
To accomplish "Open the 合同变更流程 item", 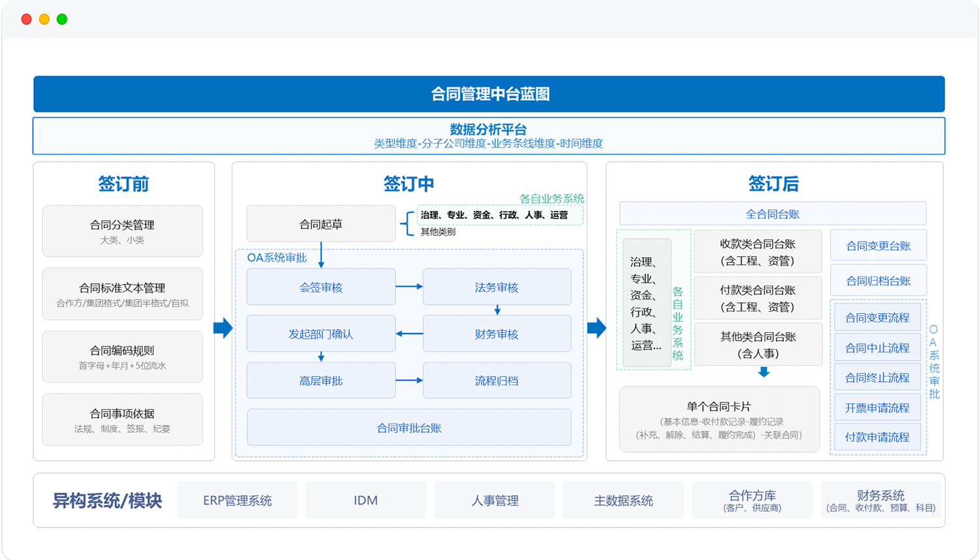I will (x=878, y=317).
